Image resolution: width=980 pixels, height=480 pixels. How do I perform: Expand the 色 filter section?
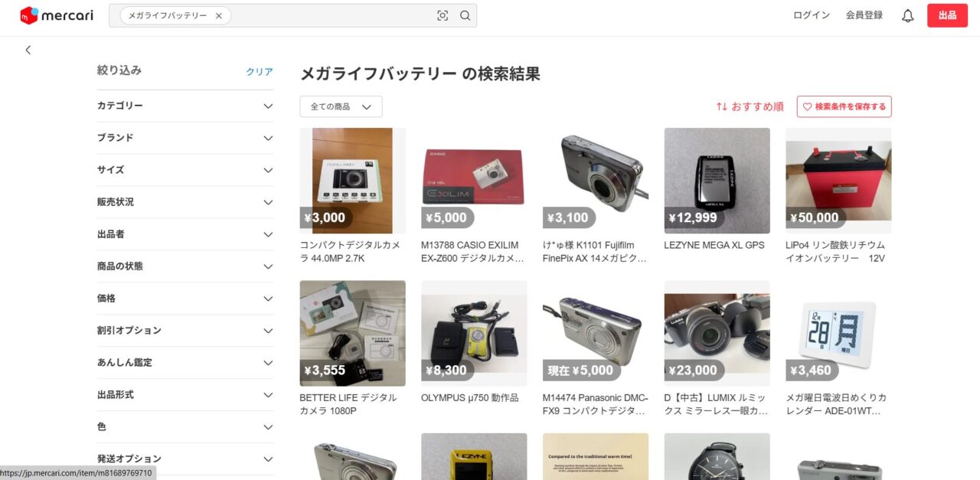[185, 427]
